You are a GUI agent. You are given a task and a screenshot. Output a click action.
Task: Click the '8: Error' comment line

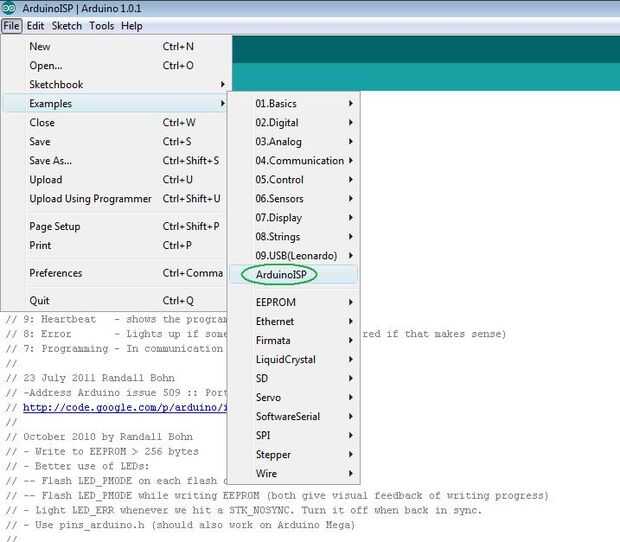point(117,334)
